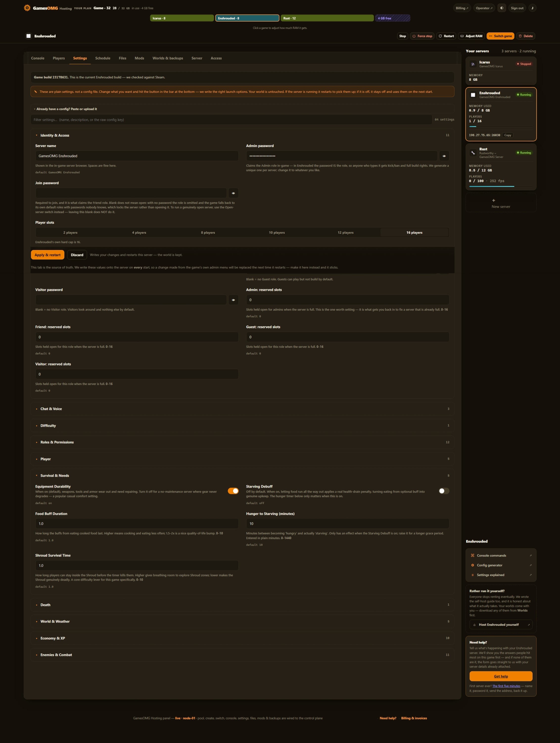Click the Enshrouded server card icon
The height and width of the screenshot is (743, 560).
coord(473,95)
